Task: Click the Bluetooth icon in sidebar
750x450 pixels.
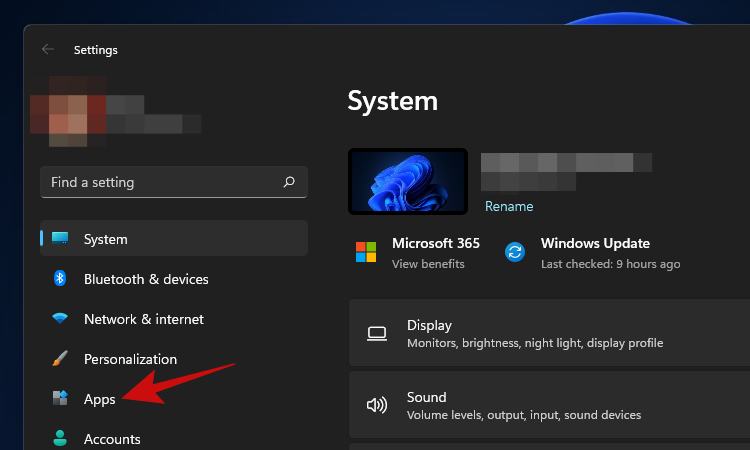Action: (x=60, y=279)
